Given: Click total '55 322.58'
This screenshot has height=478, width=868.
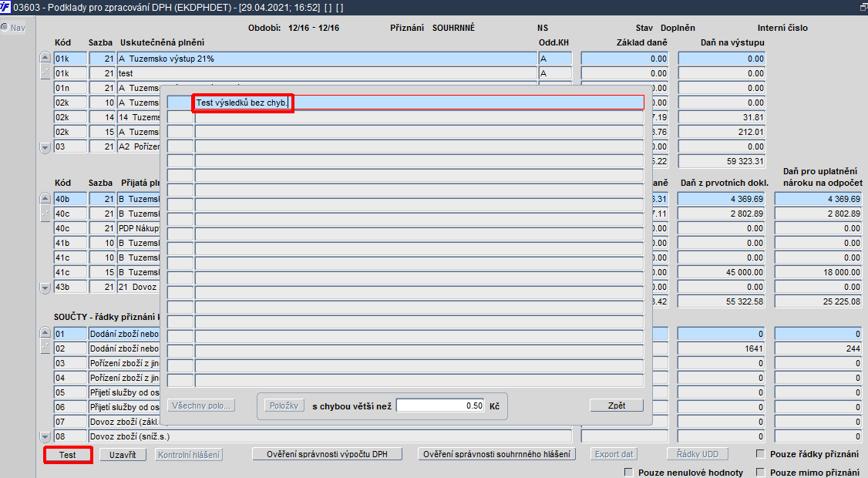Looking at the screenshot, I should click(x=722, y=301).
